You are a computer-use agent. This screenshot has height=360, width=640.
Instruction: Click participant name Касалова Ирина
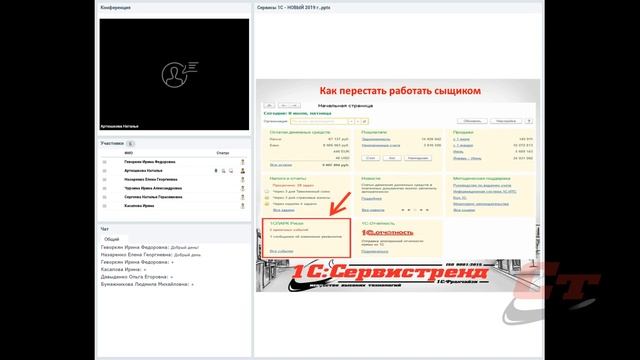tap(139, 206)
